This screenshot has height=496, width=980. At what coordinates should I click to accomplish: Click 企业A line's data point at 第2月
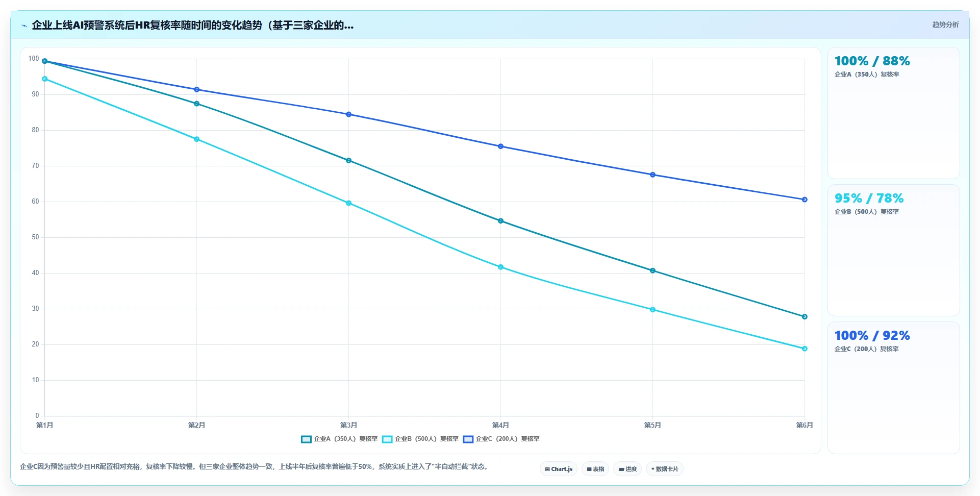pos(197,104)
